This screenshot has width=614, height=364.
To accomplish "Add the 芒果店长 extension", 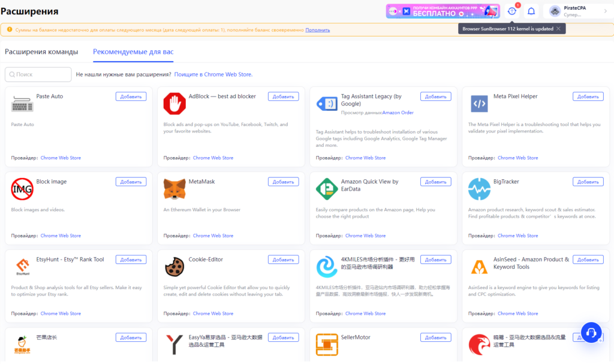I will 131,338.
